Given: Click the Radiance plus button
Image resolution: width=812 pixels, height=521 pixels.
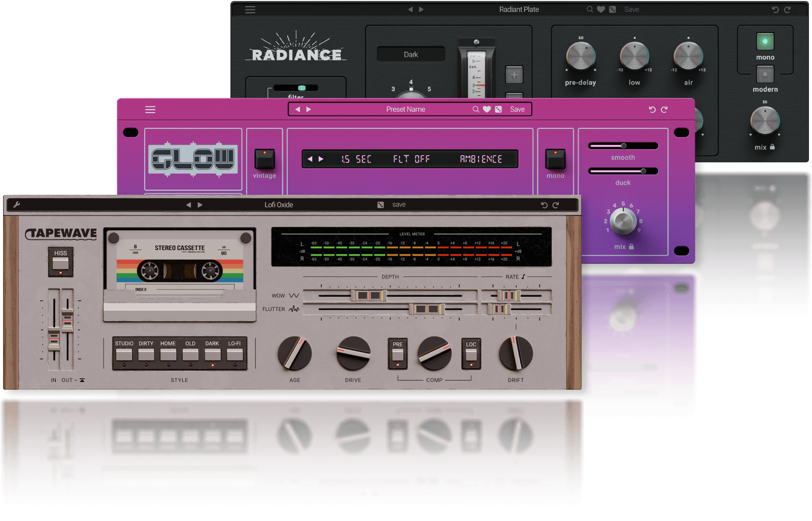Looking at the screenshot, I should pyautogui.click(x=514, y=75).
